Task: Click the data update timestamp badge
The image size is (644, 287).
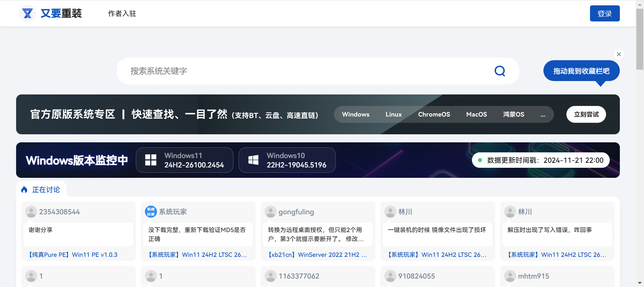Action: click(541, 160)
